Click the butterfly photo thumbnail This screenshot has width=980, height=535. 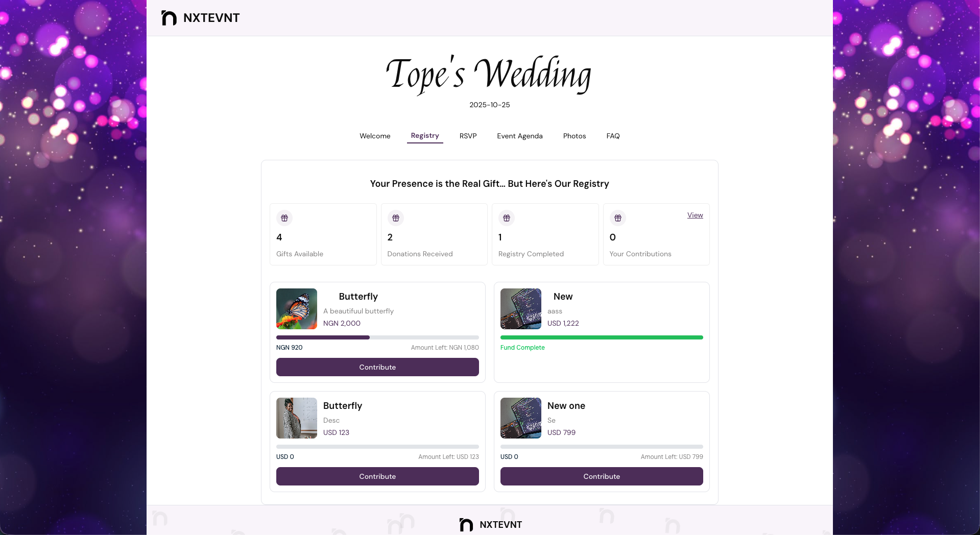tap(297, 309)
